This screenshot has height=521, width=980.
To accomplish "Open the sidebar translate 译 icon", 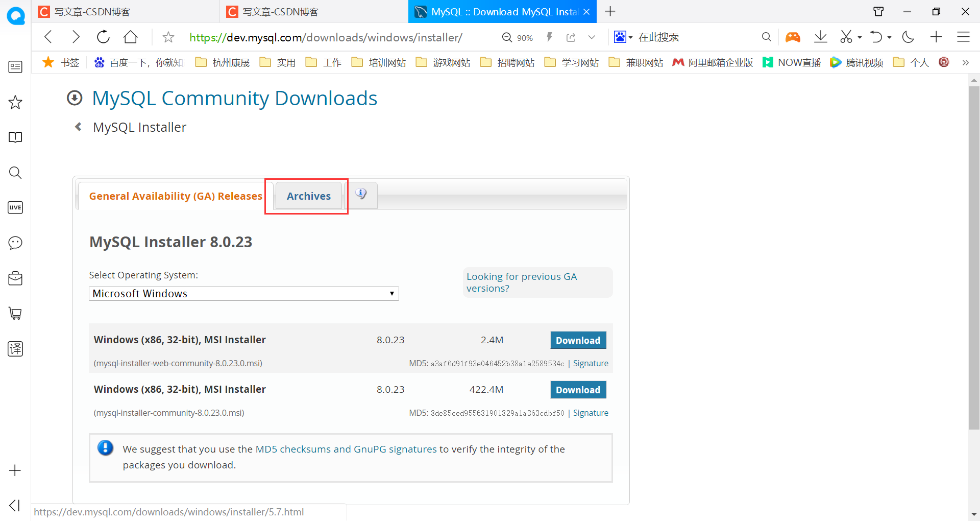I will (15, 349).
